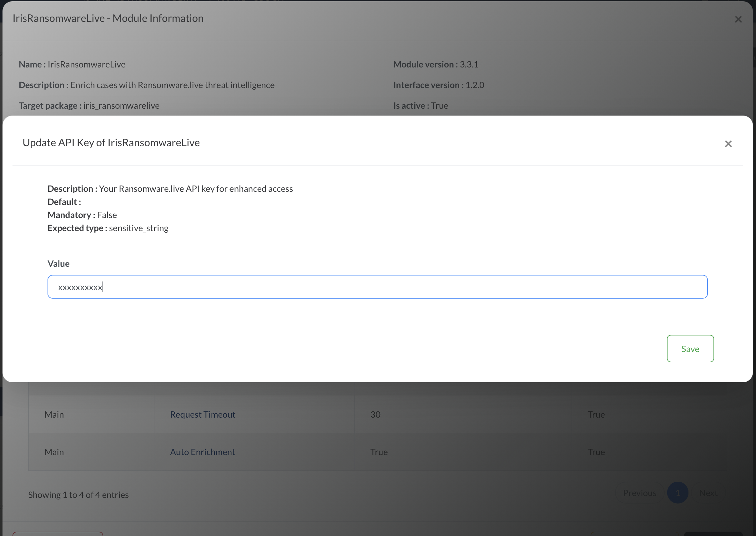Click the Main label in Auto Enrichment row
Screen dimensions: 756x536
[x=54, y=452]
